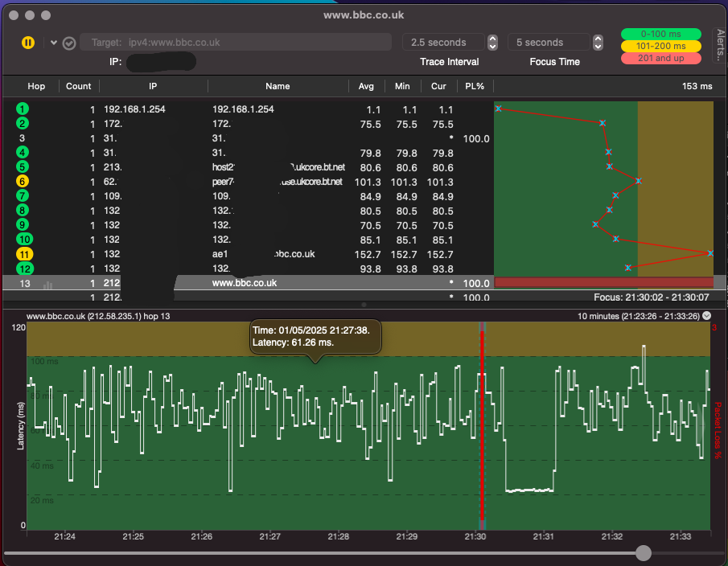Select the hop 1 green circle icon

coord(22,109)
